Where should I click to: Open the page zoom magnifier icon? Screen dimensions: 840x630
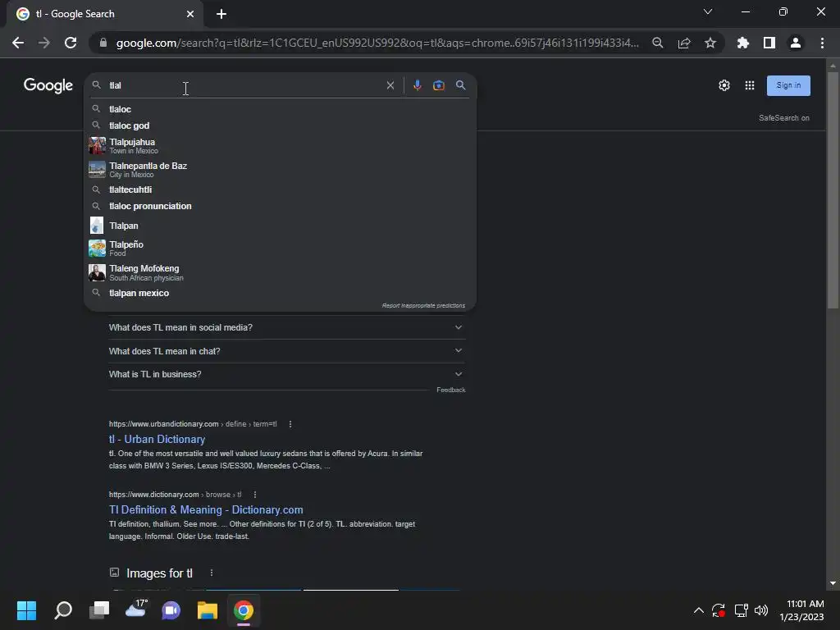click(x=658, y=43)
